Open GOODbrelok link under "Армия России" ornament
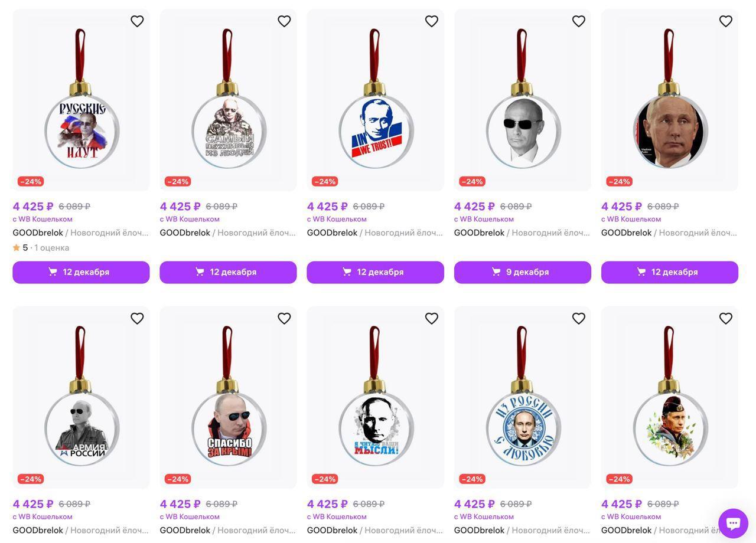This screenshot has width=756, height=543. tap(38, 530)
